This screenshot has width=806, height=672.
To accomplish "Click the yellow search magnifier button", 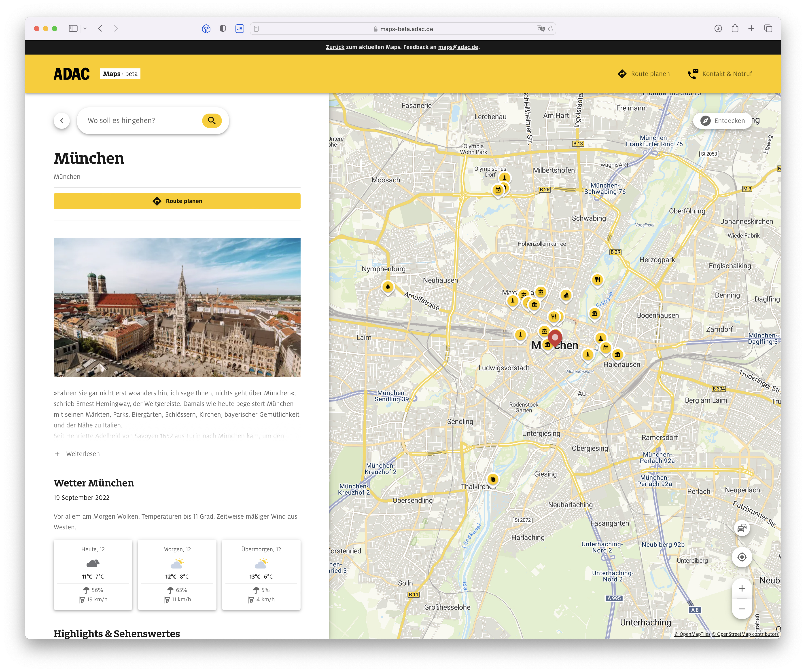I will point(212,120).
